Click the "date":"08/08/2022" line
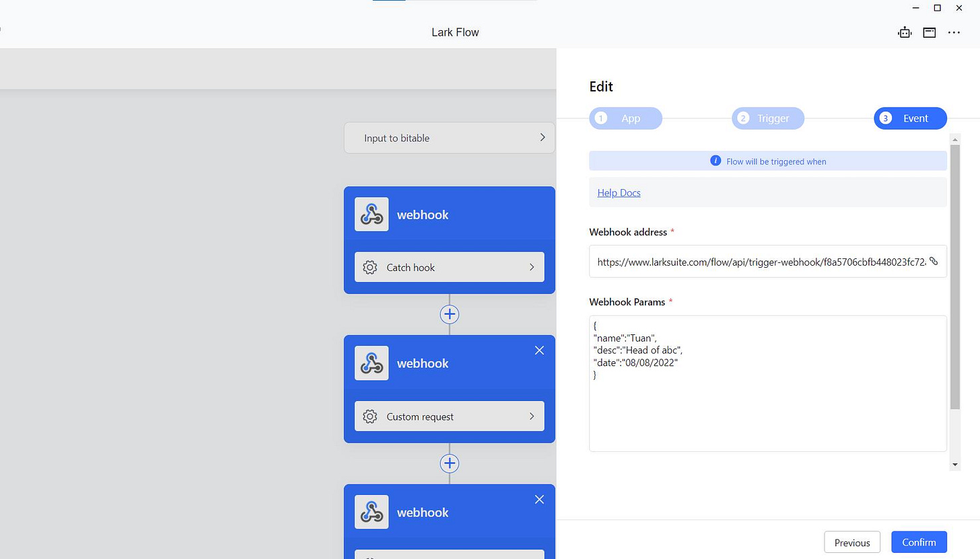980x559 pixels. point(636,363)
